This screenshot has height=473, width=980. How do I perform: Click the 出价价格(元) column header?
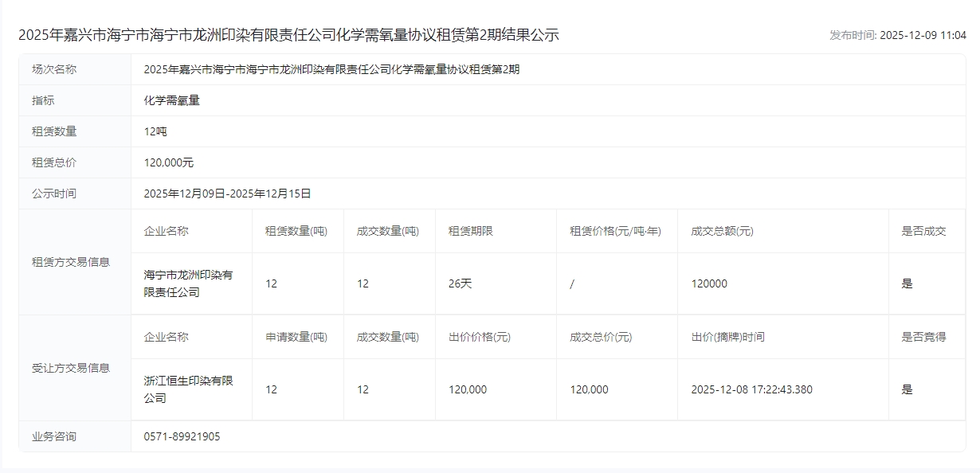(x=480, y=337)
